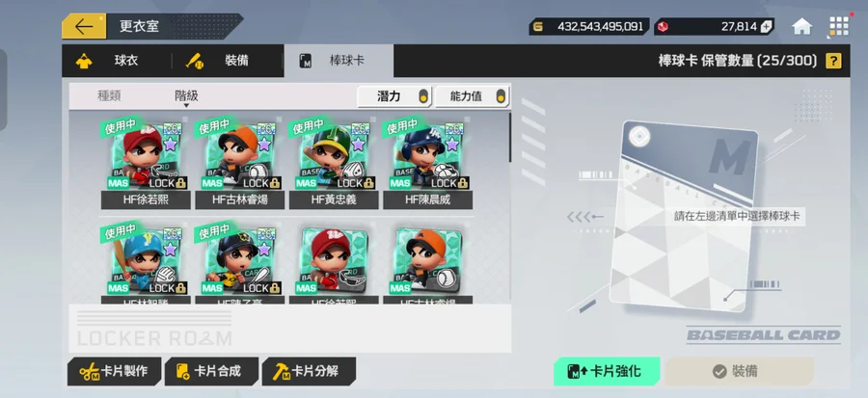Viewport: 868px width, 398px height.
Task: Go back using the yellow arrow button
Action: coord(84,26)
